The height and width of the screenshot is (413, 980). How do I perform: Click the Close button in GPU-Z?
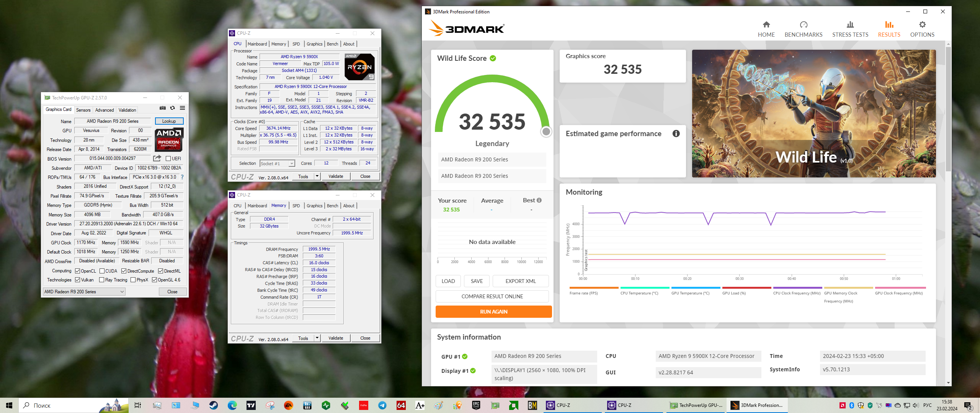pos(172,292)
